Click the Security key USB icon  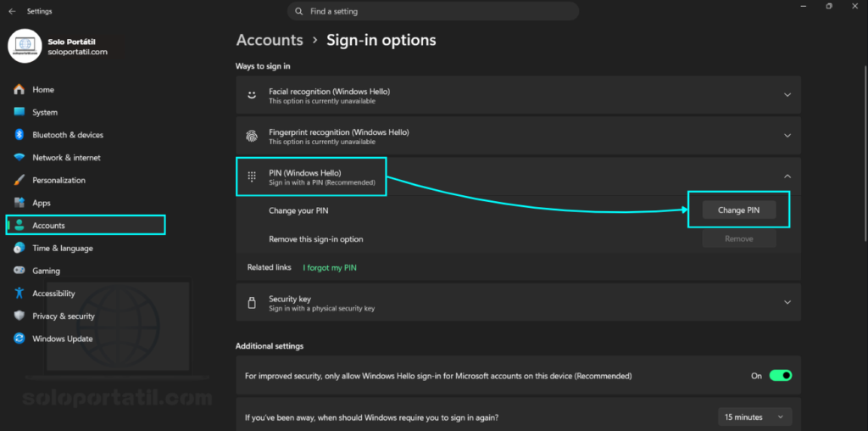[252, 303]
